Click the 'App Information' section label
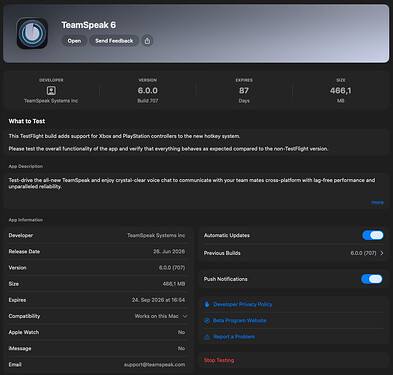Image resolution: width=393 pixels, height=375 pixels. (26, 220)
